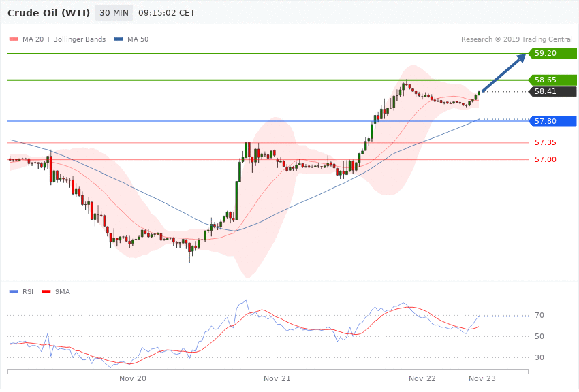This screenshot has height=392, width=579.
Task: Click the blue RSI legend swatch
Action: click(14, 292)
